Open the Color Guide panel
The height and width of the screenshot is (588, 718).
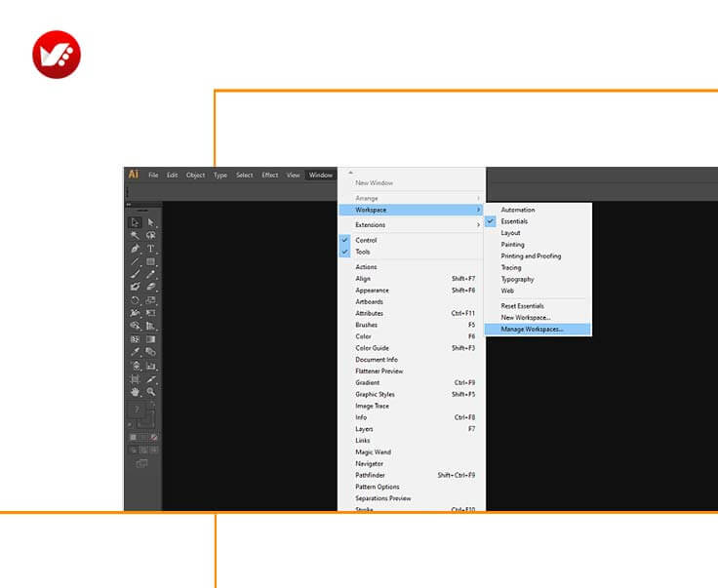click(x=412, y=348)
